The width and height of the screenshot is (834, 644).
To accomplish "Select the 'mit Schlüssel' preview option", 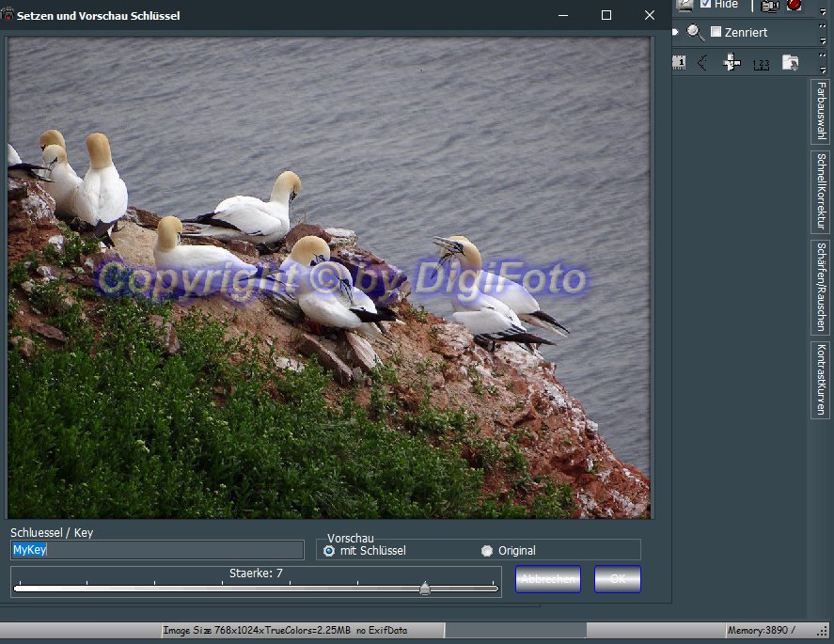I will [329, 551].
